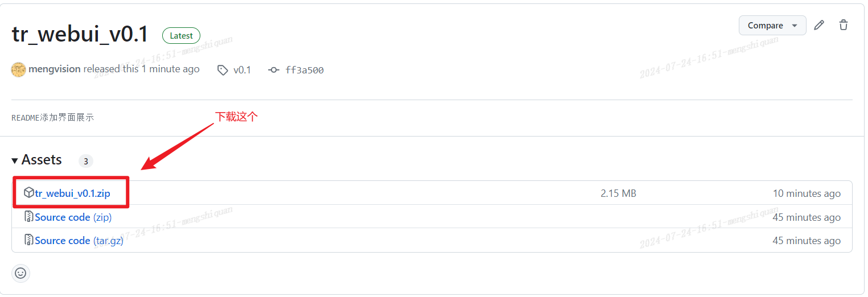Click the Assets count badge showing 3
Screen dimensions: 868x297
point(85,161)
